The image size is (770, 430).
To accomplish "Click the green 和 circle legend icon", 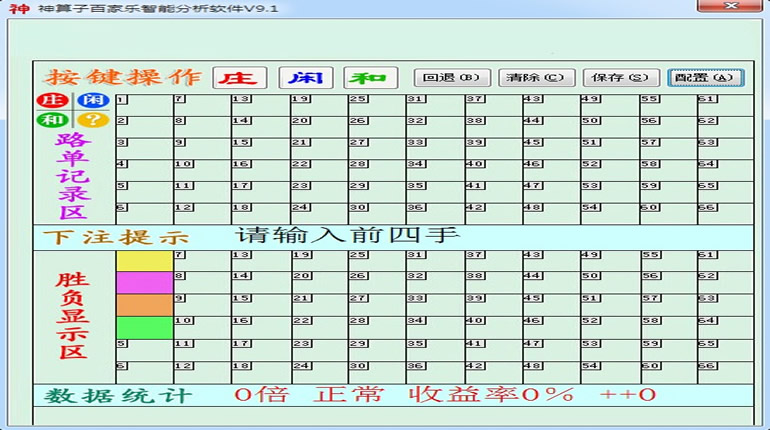I will pyautogui.click(x=53, y=120).
